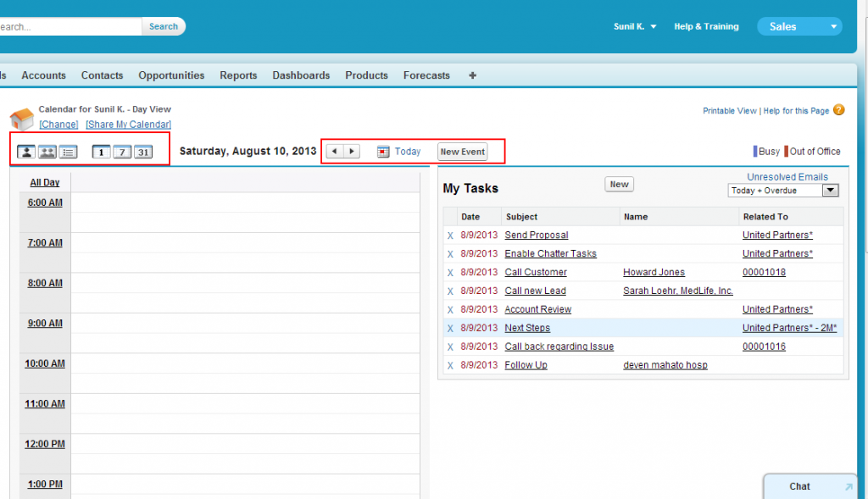Switch to Month view using the 31 icon
868x499 pixels.
click(143, 152)
